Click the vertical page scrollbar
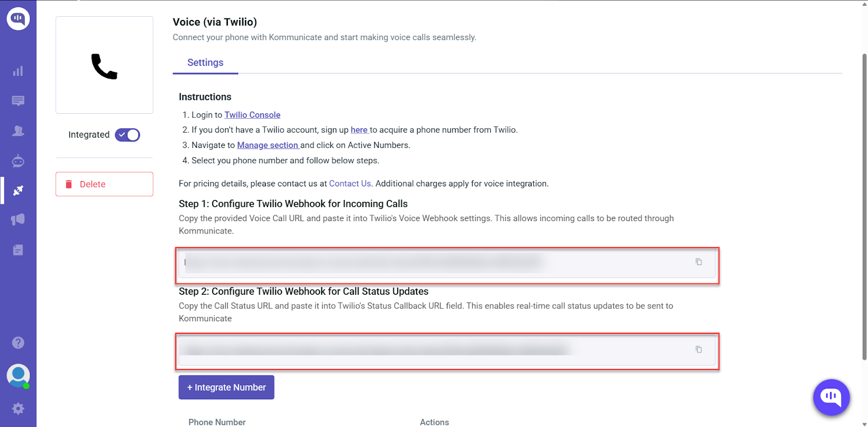The height and width of the screenshot is (427, 868). click(864, 206)
